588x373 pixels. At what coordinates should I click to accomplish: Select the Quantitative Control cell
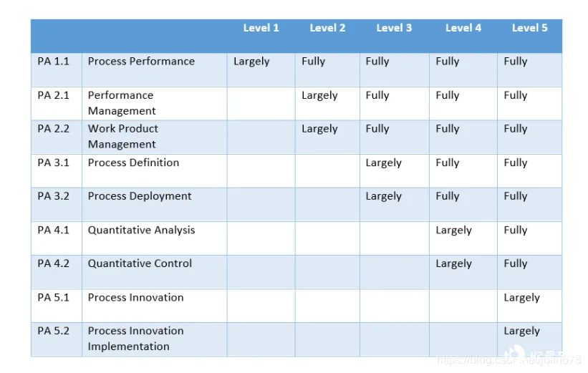point(140,263)
